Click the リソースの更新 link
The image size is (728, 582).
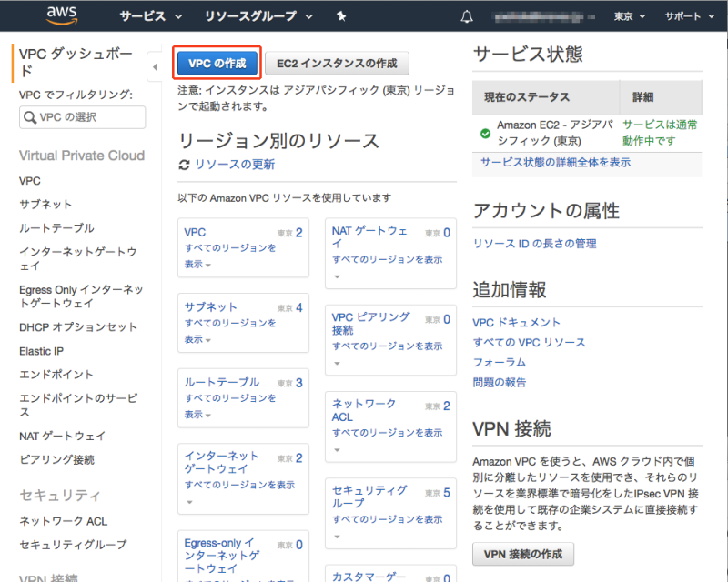(235, 165)
